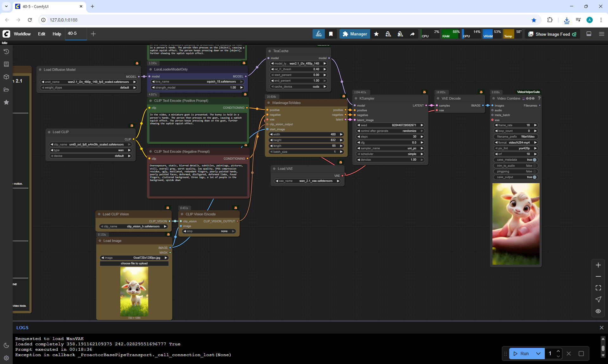Expand the Run button dropdown arrow
Image resolution: width=608 pixels, height=364 pixels.
[538, 354]
